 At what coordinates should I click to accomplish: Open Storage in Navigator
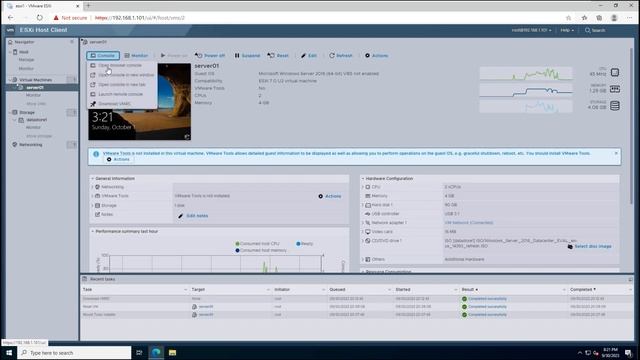click(x=27, y=112)
